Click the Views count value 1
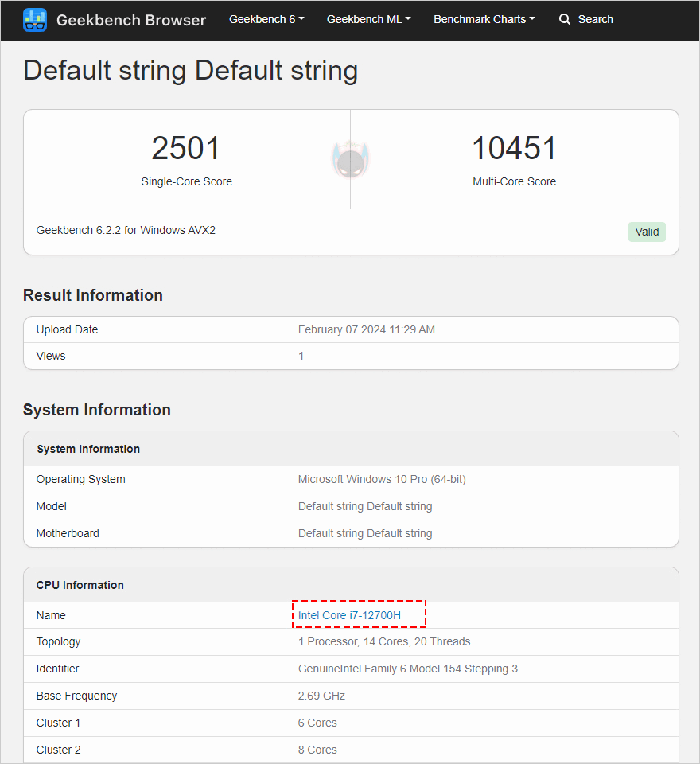Screen dimensions: 700x764 click(x=301, y=357)
